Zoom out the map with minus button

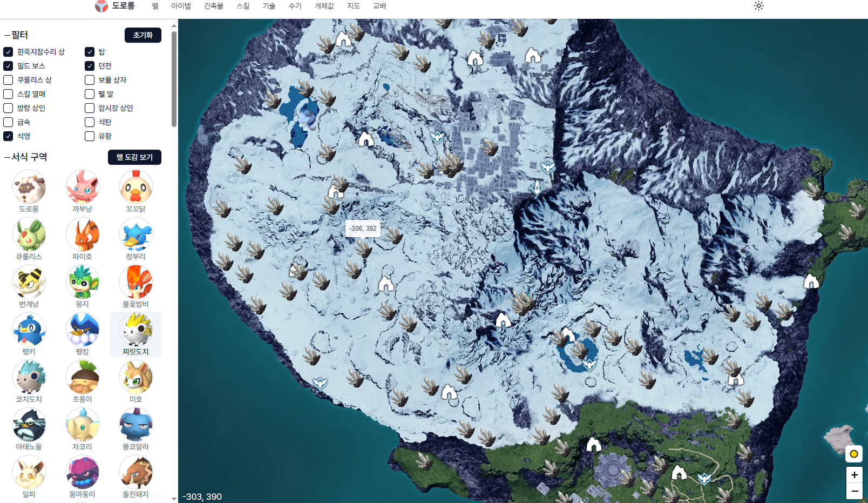pyautogui.click(x=854, y=491)
